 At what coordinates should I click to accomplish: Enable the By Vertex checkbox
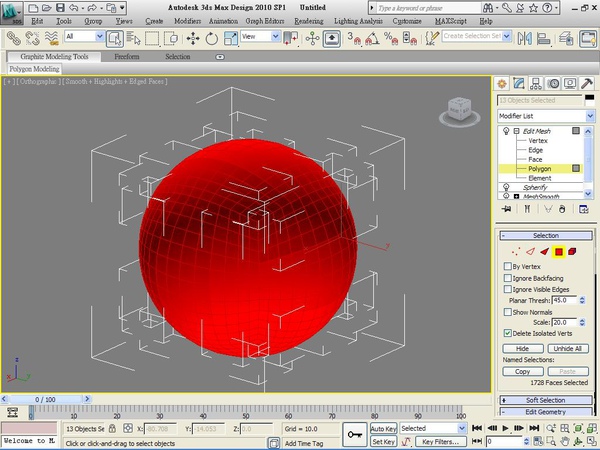coord(507,266)
